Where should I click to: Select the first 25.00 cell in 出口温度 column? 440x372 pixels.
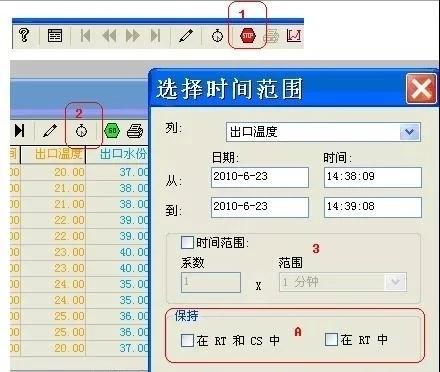click(53, 316)
